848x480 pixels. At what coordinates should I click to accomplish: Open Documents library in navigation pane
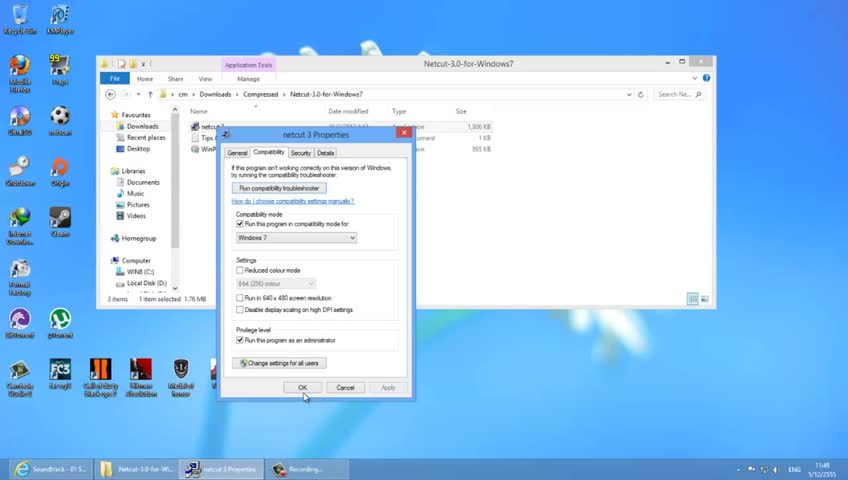[x=143, y=182]
